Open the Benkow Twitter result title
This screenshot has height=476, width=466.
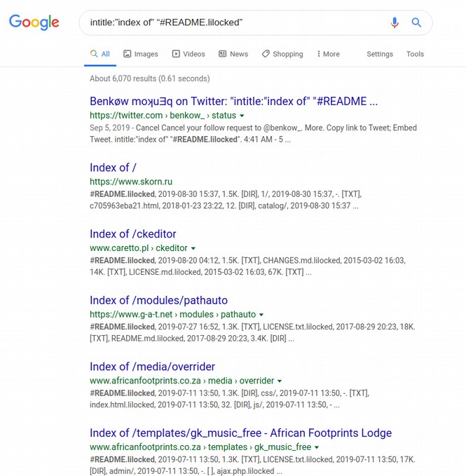click(x=233, y=101)
